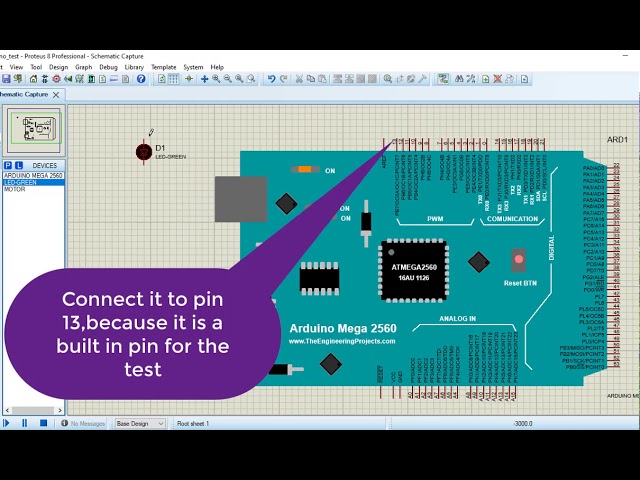Open the Debug menu

pos(108,67)
